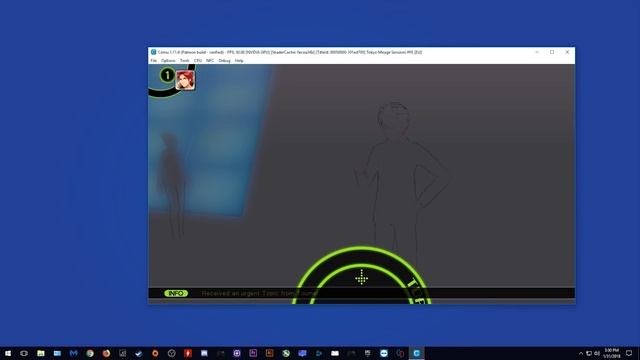
Task: Open Adobe Illustrator from the taskbar
Action: coord(269,353)
